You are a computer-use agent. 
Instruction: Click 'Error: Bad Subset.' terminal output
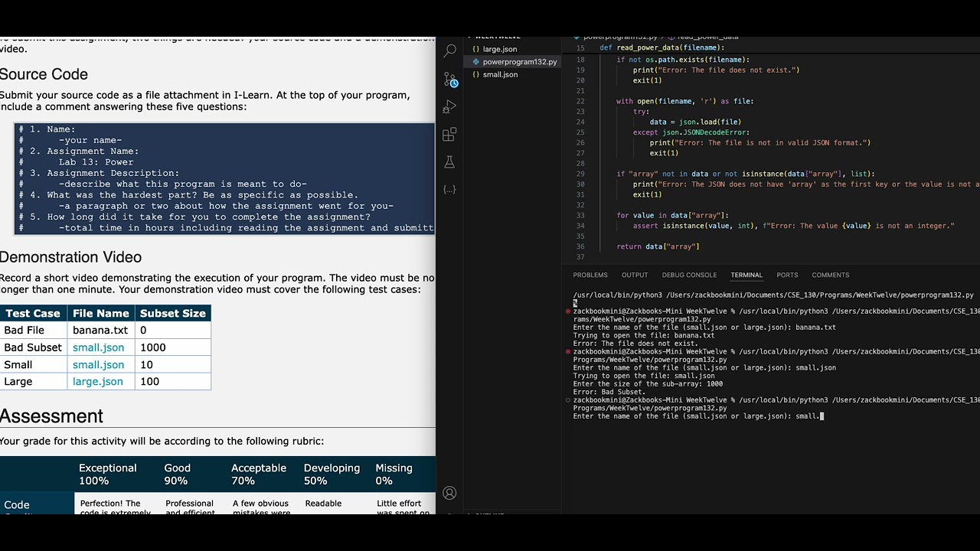point(609,392)
